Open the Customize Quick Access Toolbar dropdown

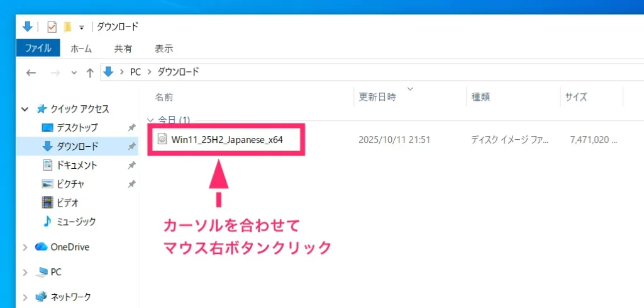click(x=81, y=27)
